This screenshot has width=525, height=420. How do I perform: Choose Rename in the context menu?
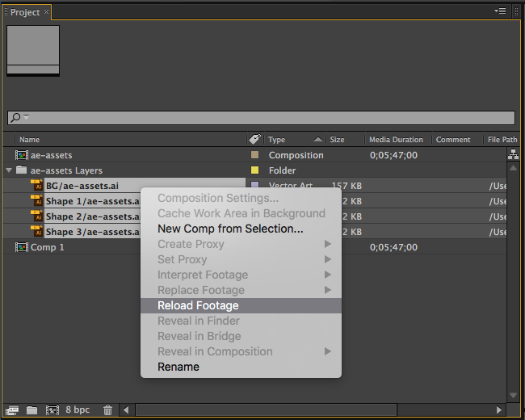coord(178,367)
